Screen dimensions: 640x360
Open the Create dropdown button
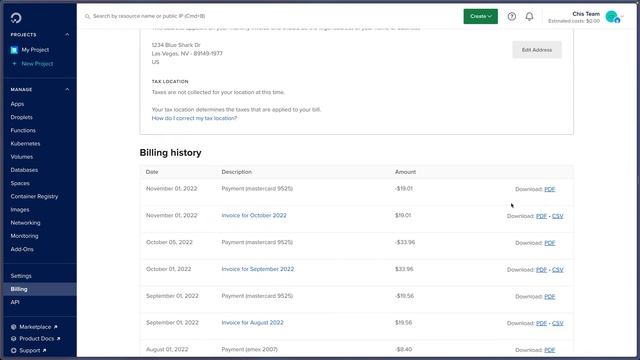click(x=480, y=16)
